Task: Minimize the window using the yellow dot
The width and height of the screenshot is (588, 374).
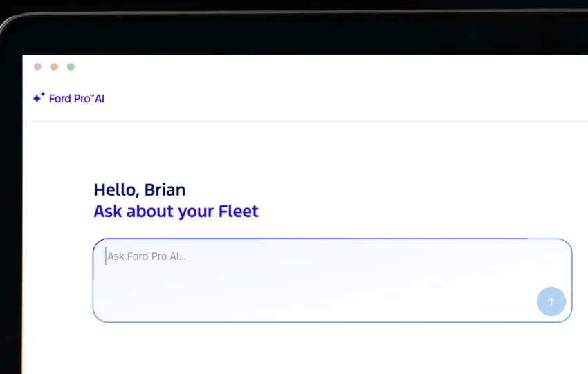Action: 54,67
